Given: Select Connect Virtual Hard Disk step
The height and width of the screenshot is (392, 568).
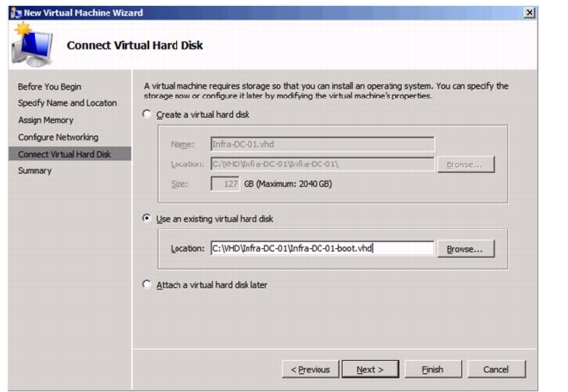Looking at the screenshot, I should [x=70, y=154].
